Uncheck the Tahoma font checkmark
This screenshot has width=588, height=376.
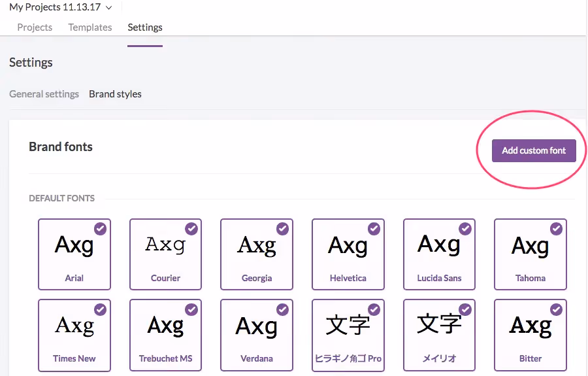pos(556,228)
